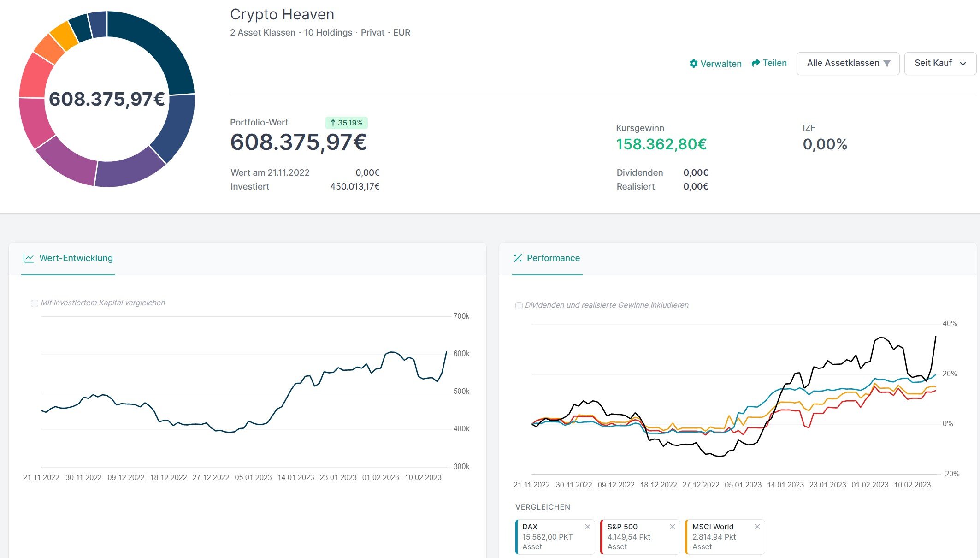Switch to the Wert-Entwicklung tab

click(x=76, y=258)
